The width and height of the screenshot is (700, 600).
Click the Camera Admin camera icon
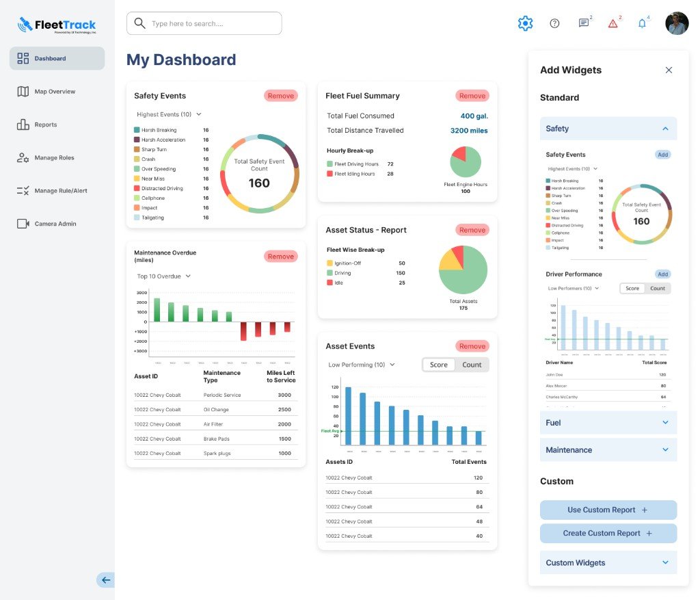[23, 224]
